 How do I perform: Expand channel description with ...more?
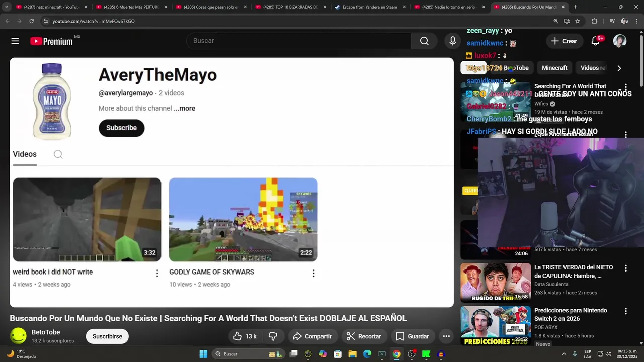click(184, 108)
